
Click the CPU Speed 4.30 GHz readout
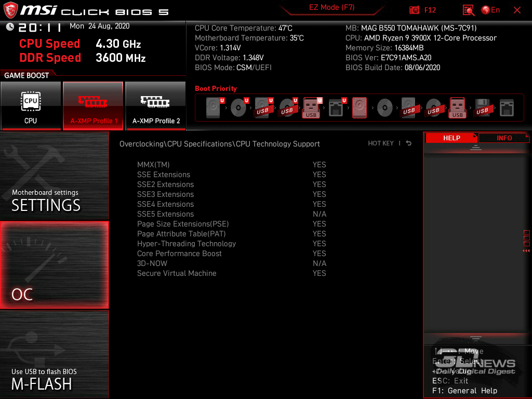point(80,44)
